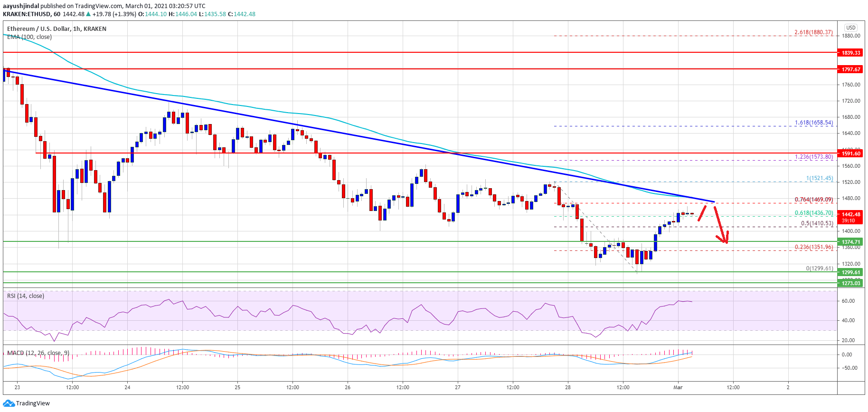The width and height of the screenshot is (868, 412).
Task: Click the 1720.00 price axis tick
Action: click(x=851, y=101)
